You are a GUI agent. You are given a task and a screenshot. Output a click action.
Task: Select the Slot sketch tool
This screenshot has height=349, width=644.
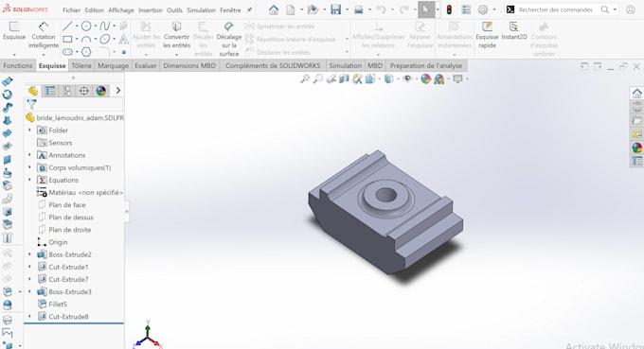pyautogui.click(x=68, y=52)
